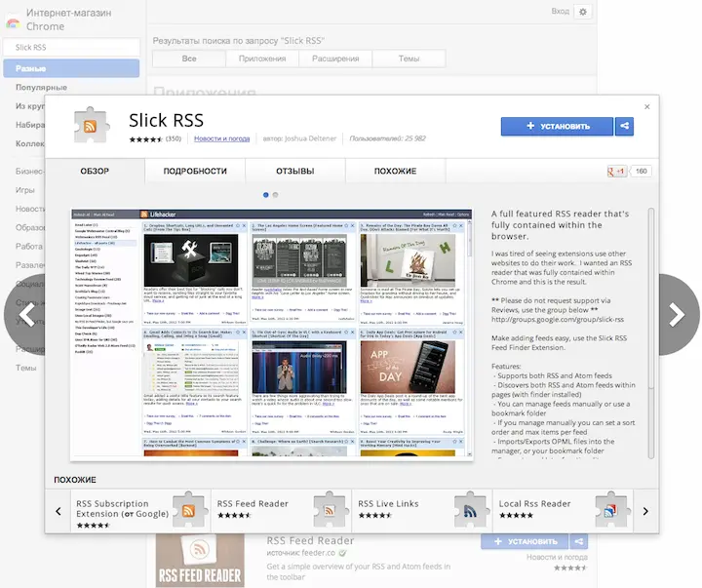The height and width of the screenshot is (588, 702).
Task: Open Local Rss Reader similar item title
Action: click(x=534, y=504)
